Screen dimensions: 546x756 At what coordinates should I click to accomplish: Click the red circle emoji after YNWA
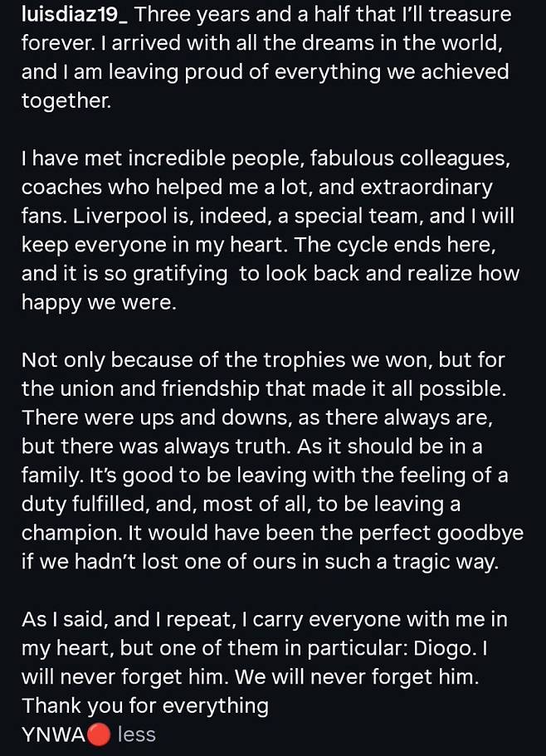[x=99, y=734]
